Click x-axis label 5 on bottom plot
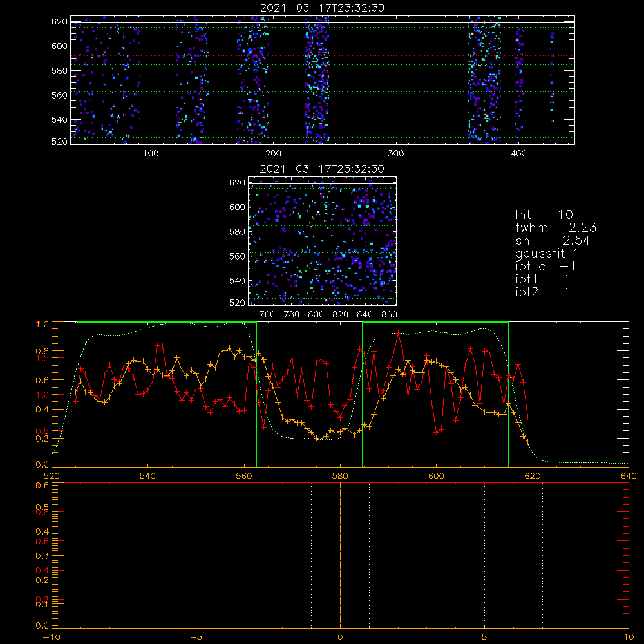Image resolution: width=644 pixels, height=644 pixels. tap(485, 638)
